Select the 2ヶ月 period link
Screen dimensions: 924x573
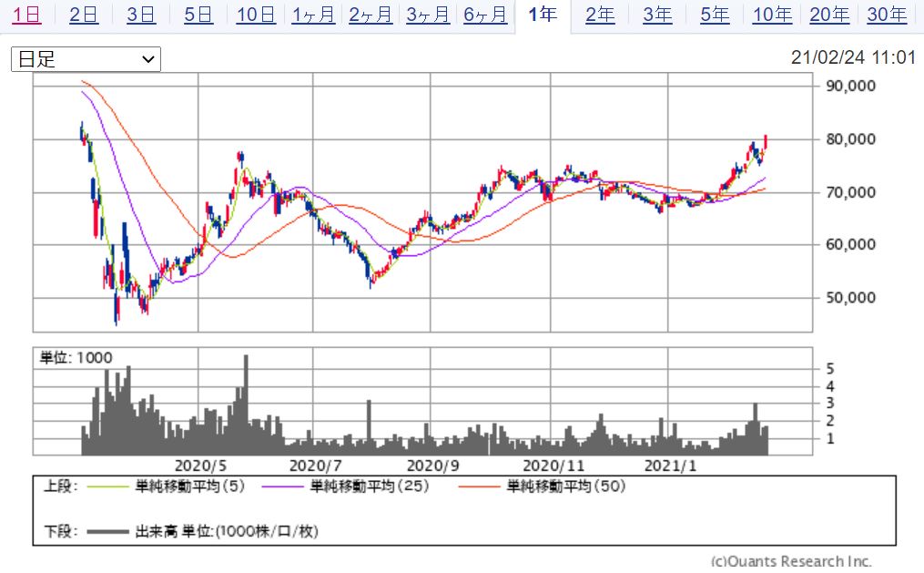pos(371,15)
